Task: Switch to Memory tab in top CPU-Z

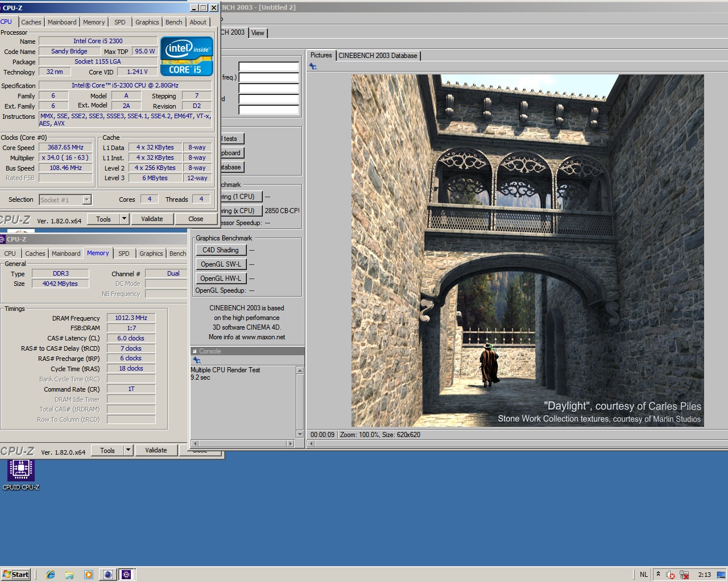Action: (94, 22)
